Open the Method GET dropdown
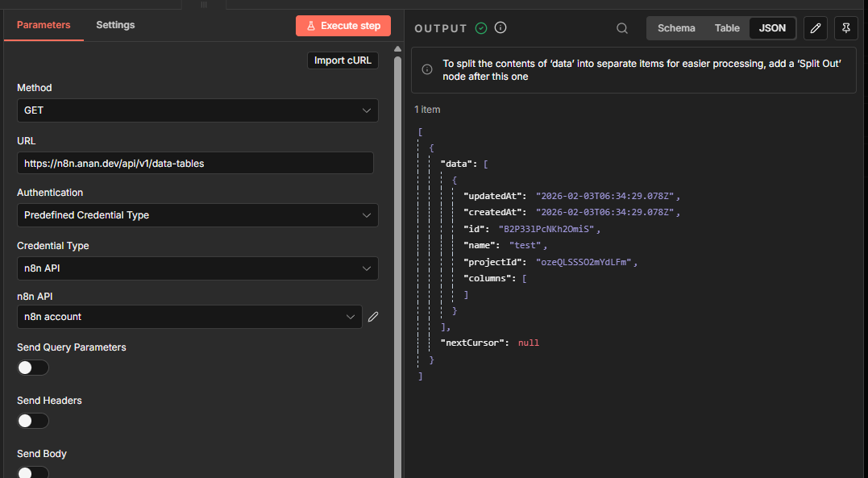Viewport: 868px width, 478px height. 197,110
